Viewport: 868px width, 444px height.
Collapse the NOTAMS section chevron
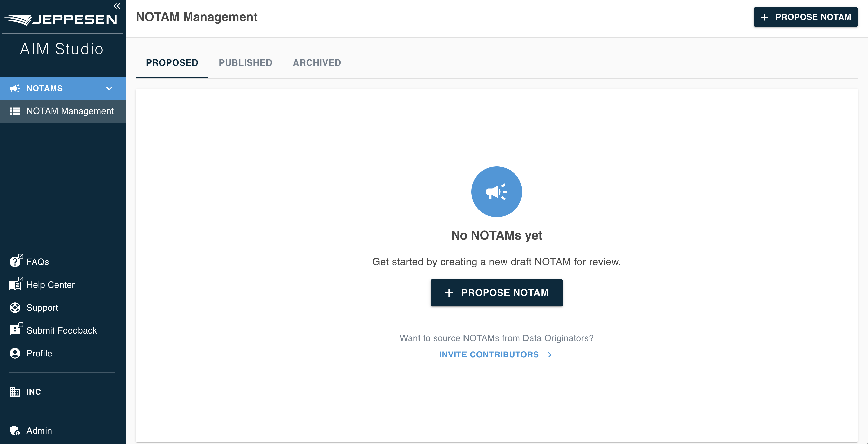[109, 89]
